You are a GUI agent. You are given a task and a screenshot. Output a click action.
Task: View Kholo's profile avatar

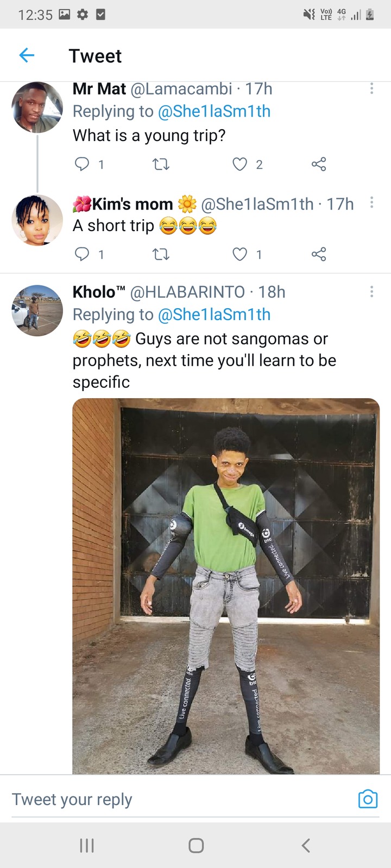[37, 310]
